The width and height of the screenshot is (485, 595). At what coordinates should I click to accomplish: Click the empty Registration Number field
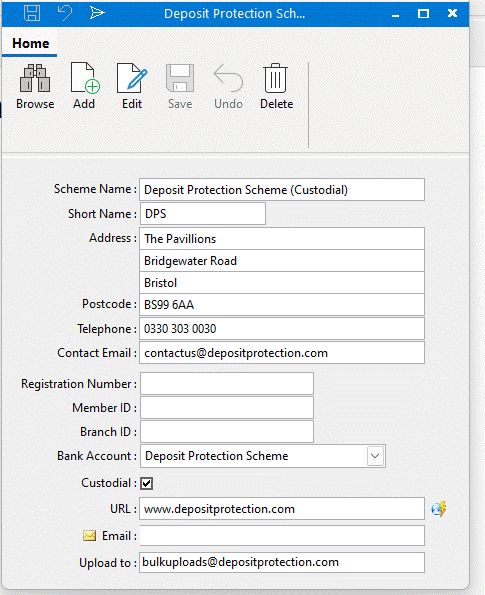(227, 384)
